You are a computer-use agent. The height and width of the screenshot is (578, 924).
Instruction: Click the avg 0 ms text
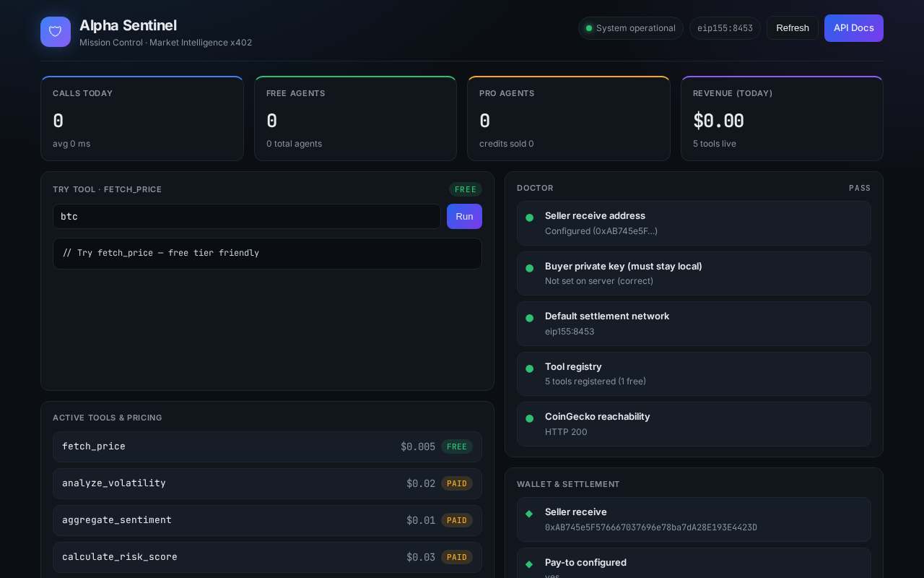(x=71, y=144)
